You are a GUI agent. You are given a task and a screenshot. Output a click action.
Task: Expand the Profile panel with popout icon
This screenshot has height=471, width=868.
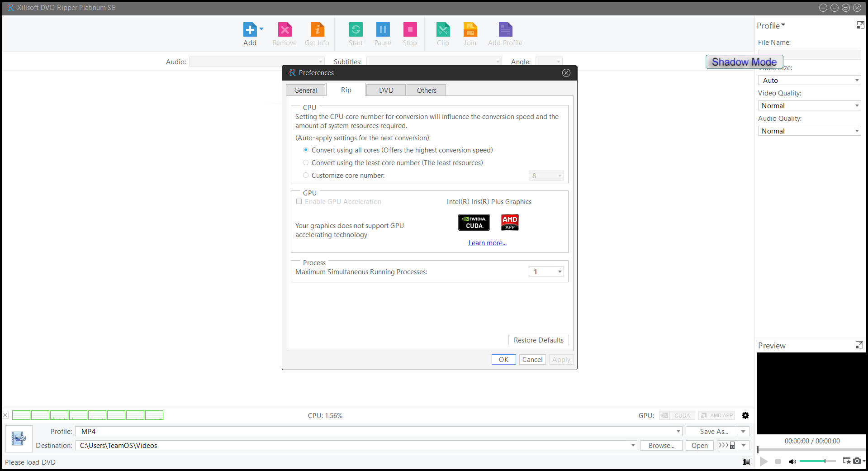coord(860,25)
